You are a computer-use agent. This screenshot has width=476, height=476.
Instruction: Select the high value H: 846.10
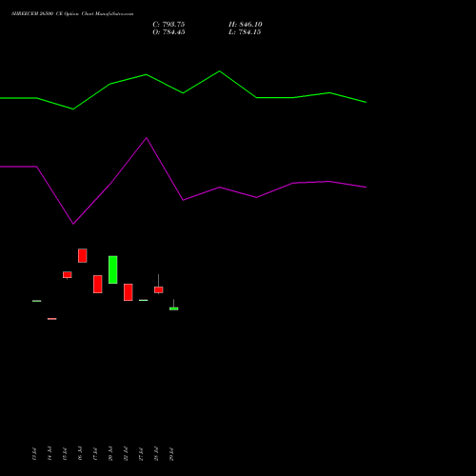(246, 25)
